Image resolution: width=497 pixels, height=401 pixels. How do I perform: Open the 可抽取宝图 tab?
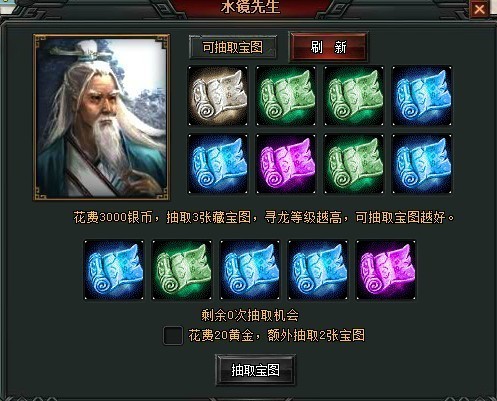(233, 47)
